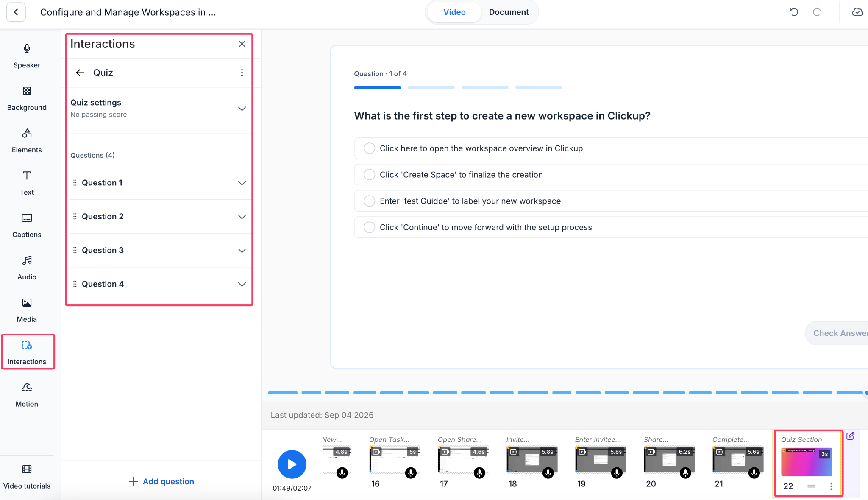Open the Audio panel
Screen dimensions: 868x500
tap(27, 268)
